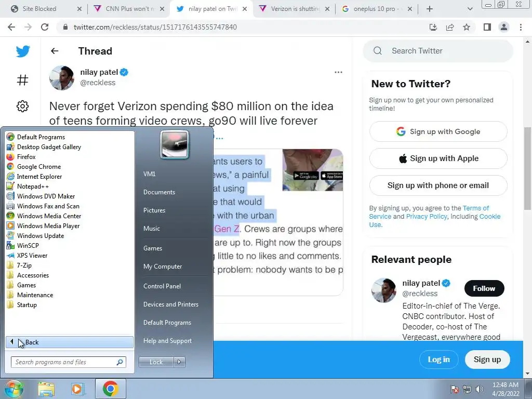The image size is (532, 399).
Task: Click the Search programs and files box
Action: (x=68, y=362)
